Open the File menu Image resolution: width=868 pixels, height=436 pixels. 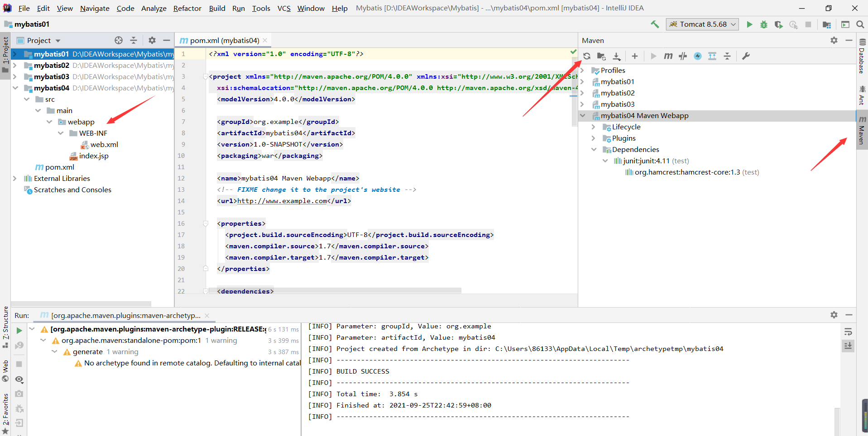(x=24, y=8)
